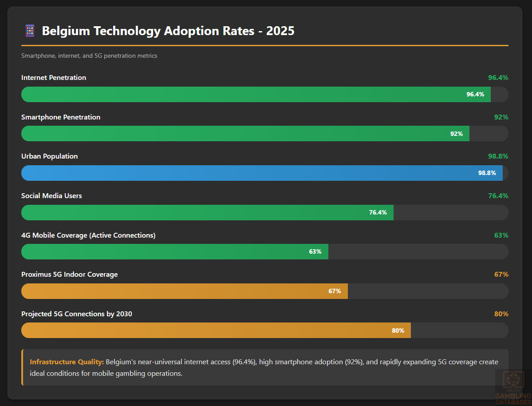Click the Projected 5G Connections by 2030 label
The height and width of the screenshot is (406, 532).
77,314
